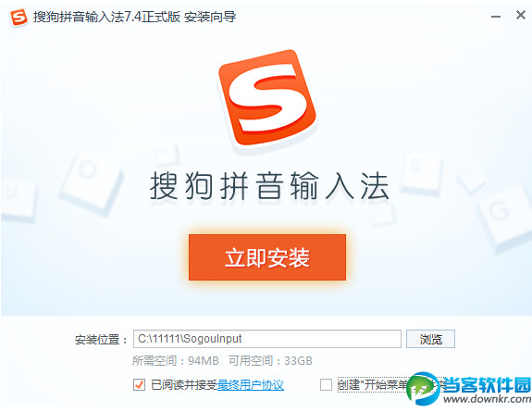Minimize the installer wizard window

point(496,17)
